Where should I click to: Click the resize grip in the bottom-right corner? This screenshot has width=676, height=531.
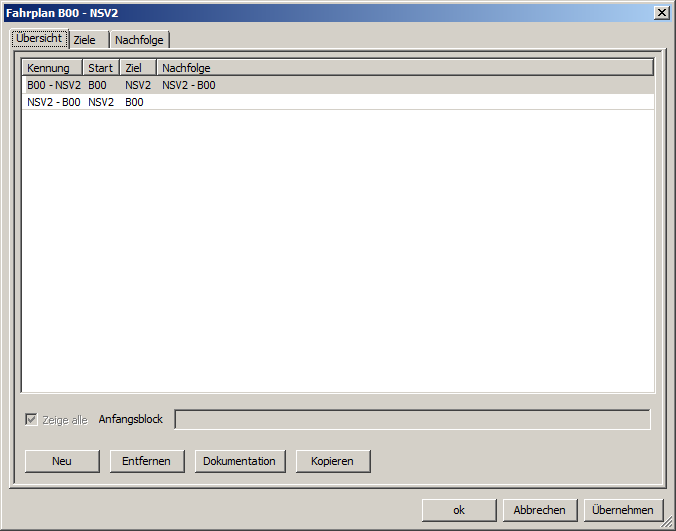pos(668,523)
